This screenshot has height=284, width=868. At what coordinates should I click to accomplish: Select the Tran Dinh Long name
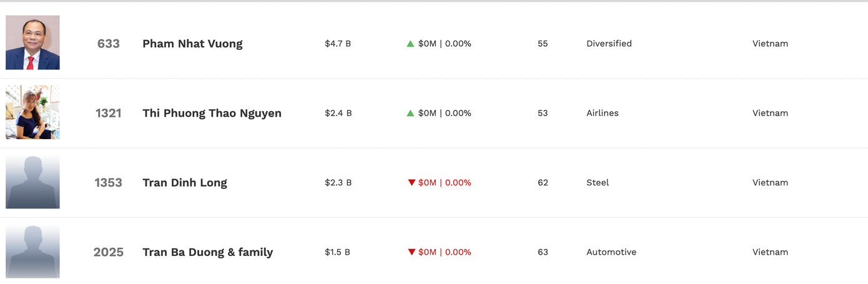185,182
